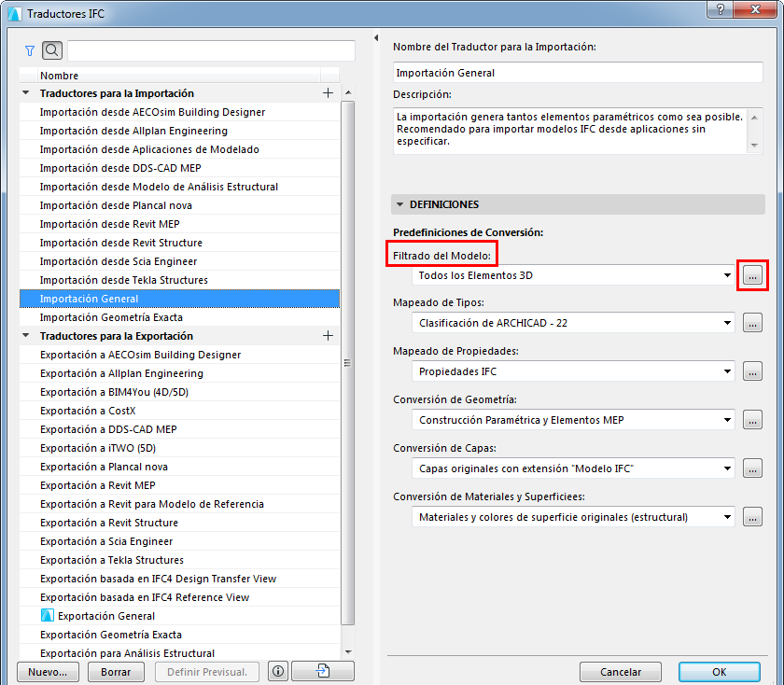Select Exportación a BIM4You (4D/5D)

point(179,392)
